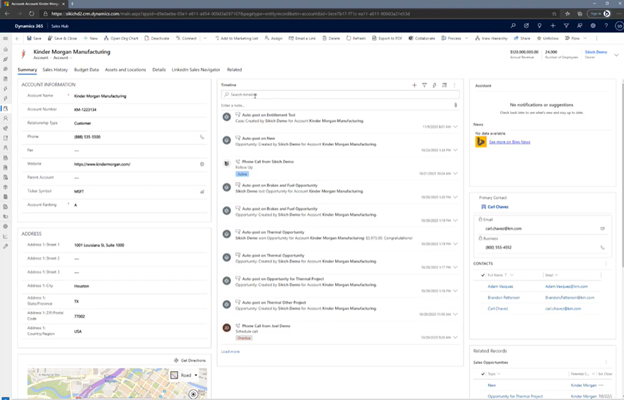Click the See more on Bing News link
624x400 pixels.
click(510, 143)
